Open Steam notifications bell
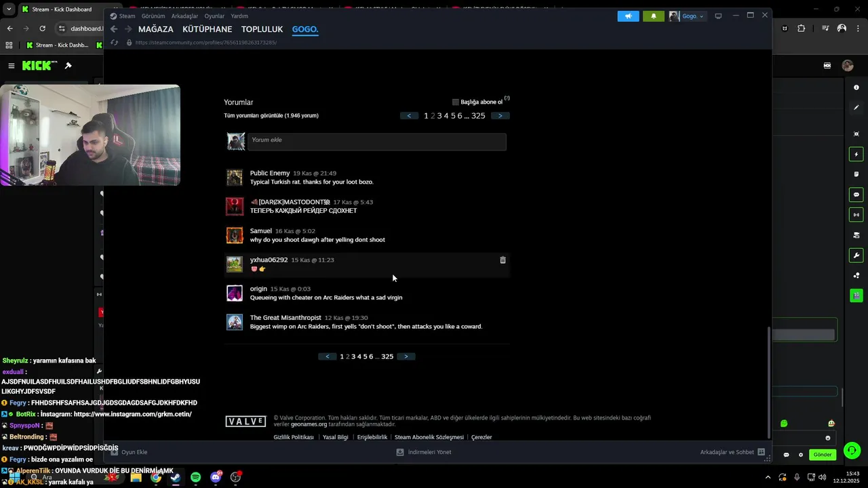The image size is (868, 488). [654, 16]
